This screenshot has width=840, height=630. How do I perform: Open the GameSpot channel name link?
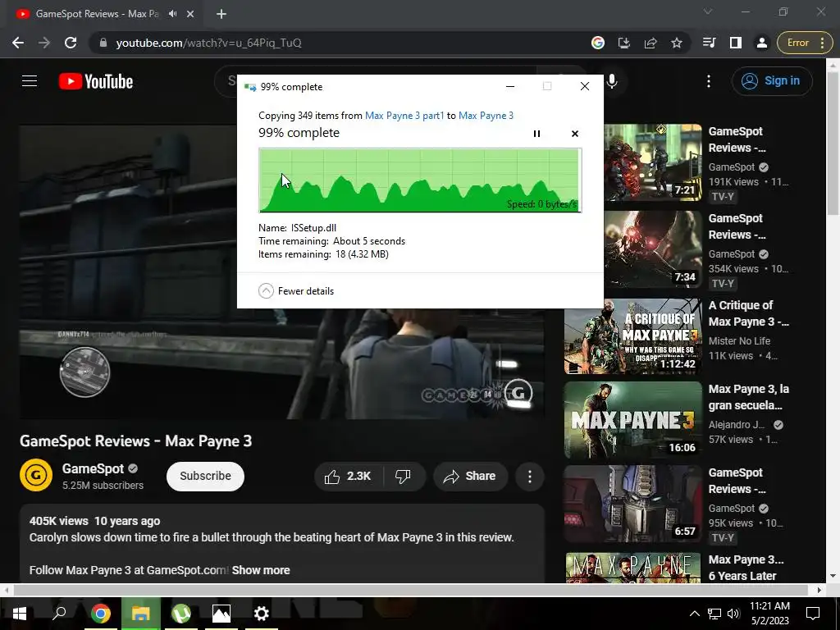point(94,468)
